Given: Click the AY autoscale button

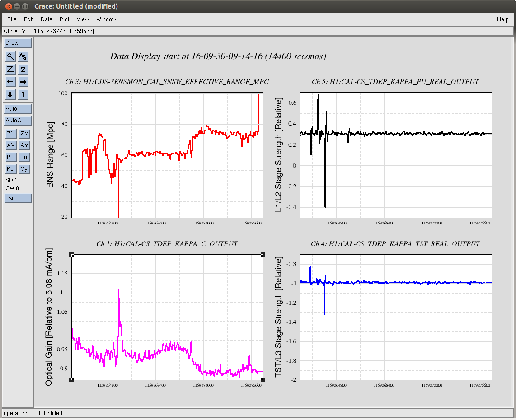Looking at the screenshot, I should (24, 145).
